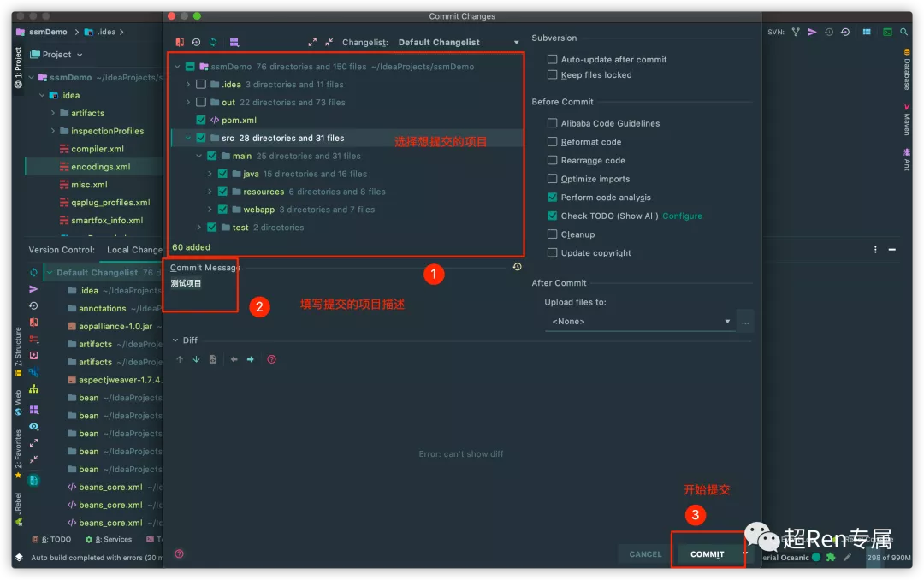The height and width of the screenshot is (580, 924).
Task: Click the COMMIT button
Action: coord(707,554)
